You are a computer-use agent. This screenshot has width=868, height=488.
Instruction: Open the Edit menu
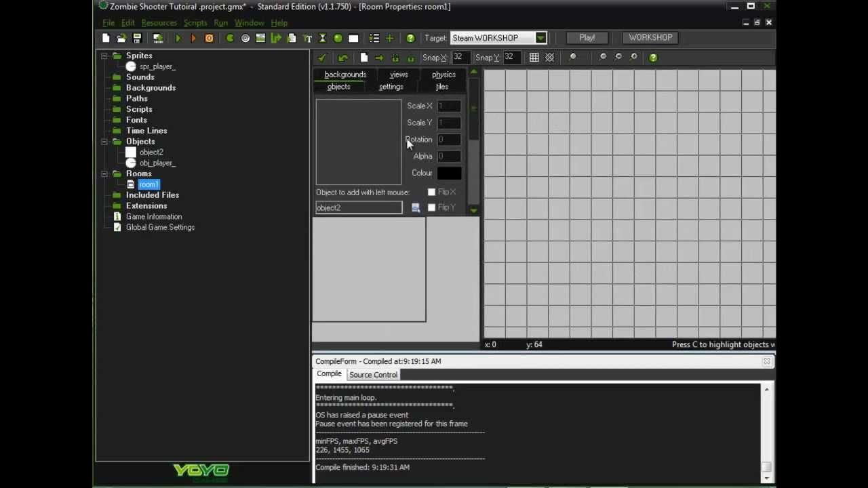(128, 23)
